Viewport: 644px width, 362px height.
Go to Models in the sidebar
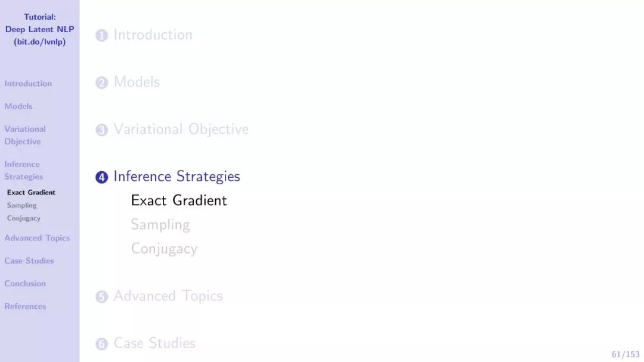click(x=18, y=106)
